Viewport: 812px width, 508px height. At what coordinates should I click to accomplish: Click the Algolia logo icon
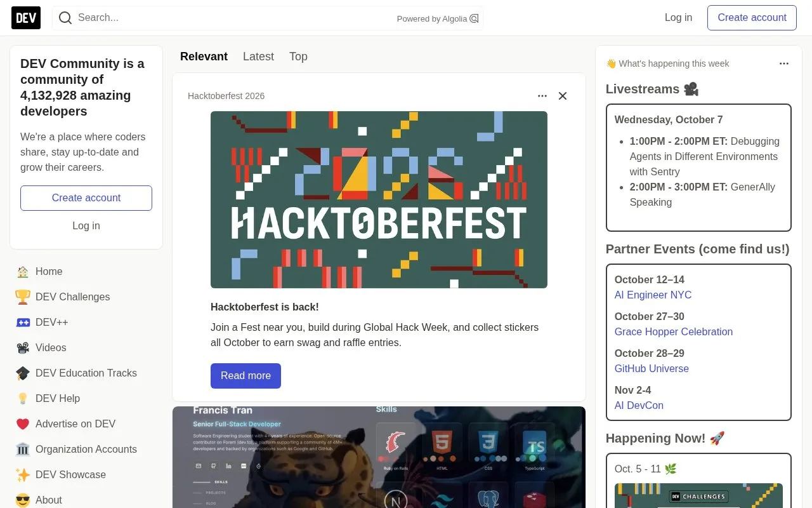tap(474, 18)
